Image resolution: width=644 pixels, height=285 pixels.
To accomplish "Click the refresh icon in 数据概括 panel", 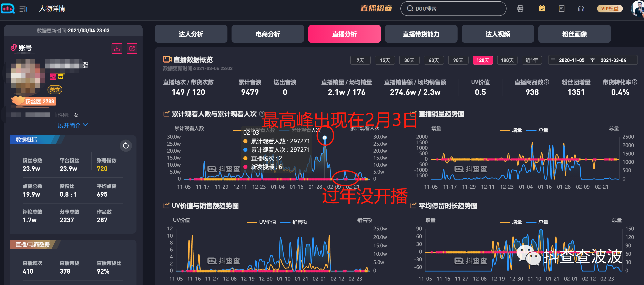I will tap(126, 145).
